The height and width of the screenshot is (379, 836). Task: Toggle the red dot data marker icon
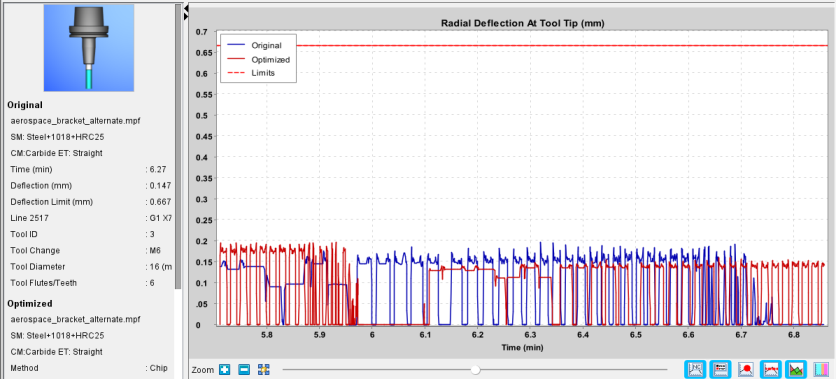point(746,369)
